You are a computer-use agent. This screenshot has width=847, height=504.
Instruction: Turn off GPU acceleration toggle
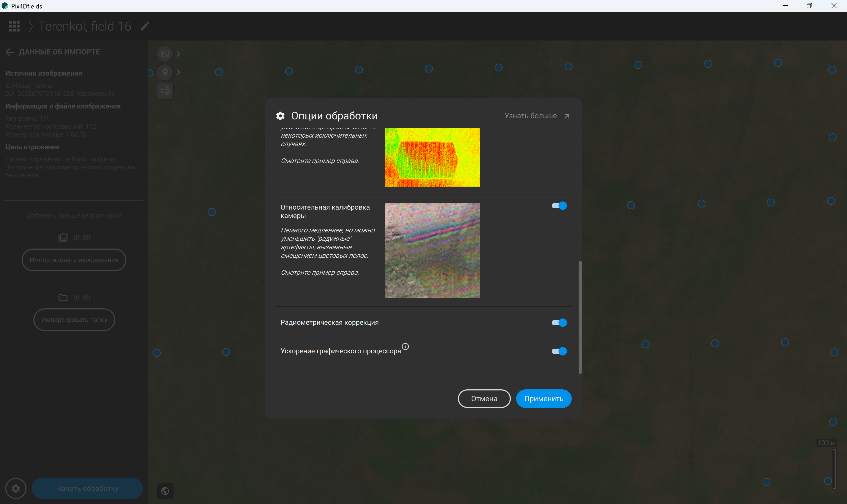click(x=559, y=351)
